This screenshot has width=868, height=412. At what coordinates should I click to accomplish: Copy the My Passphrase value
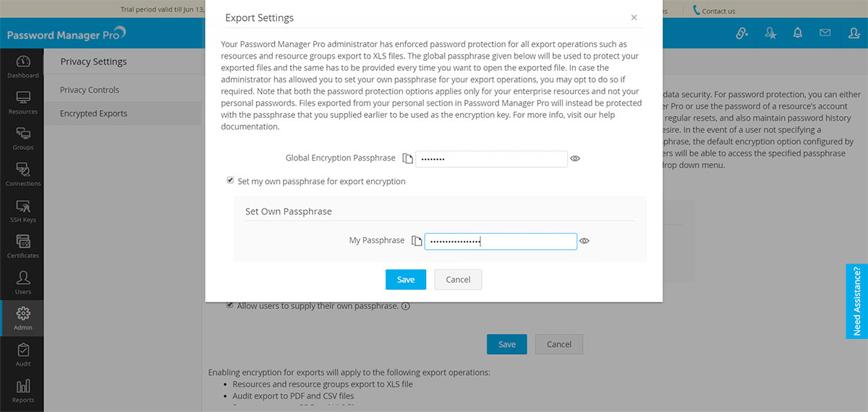(x=416, y=241)
